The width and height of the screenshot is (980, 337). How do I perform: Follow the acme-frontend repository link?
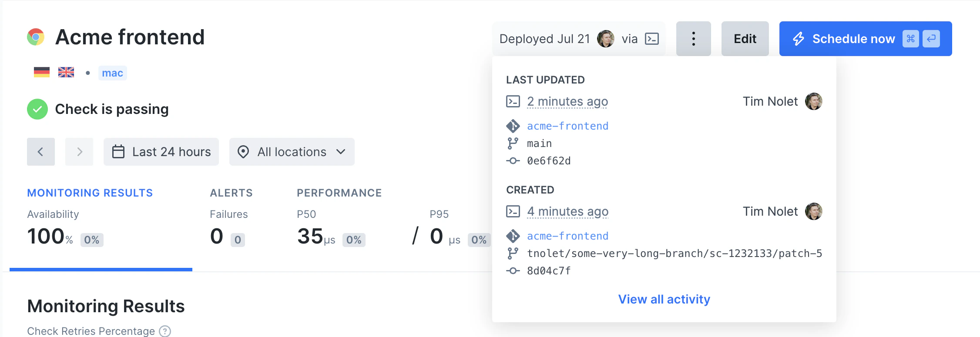(x=567, y=126)
